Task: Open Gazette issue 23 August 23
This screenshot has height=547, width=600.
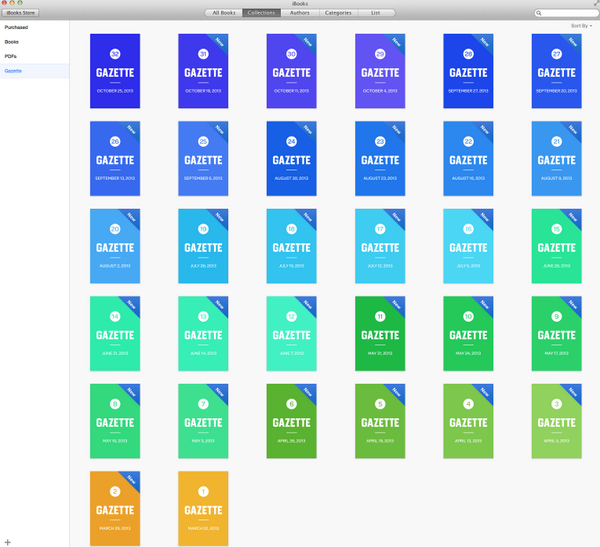Action: pyautogui.click(x=380, y=158)
